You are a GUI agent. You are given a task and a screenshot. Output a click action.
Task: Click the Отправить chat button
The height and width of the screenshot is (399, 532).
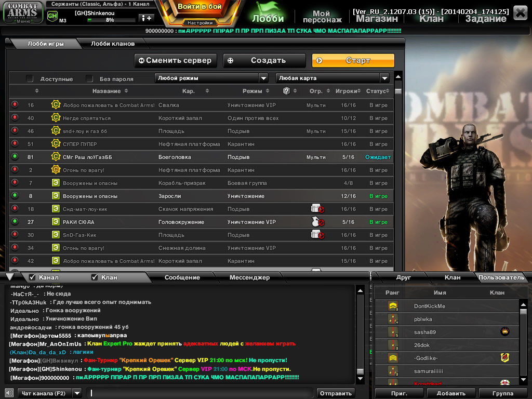[x=336, y=393]
